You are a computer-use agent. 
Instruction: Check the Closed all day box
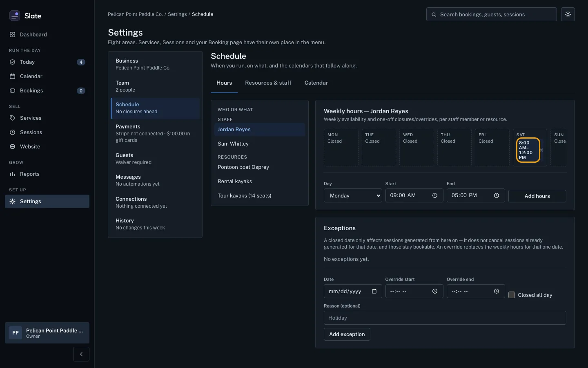pos(512,295)
